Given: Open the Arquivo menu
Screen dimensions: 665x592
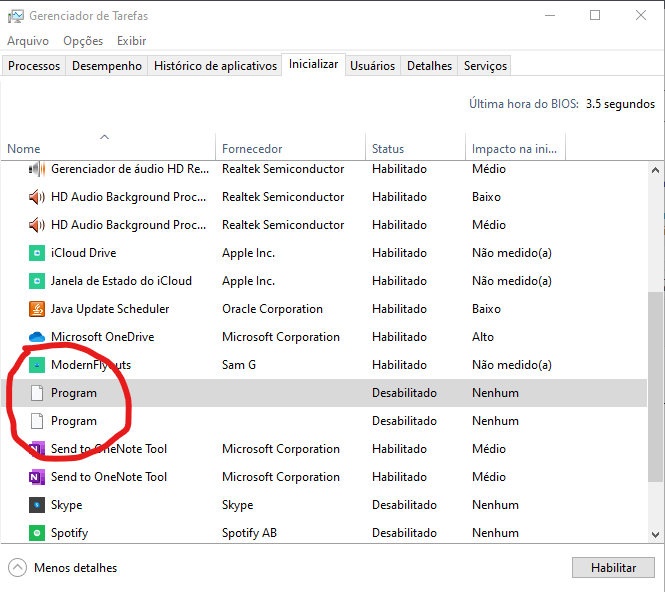Looking at the screenshot, I should [x=28, y=41].
